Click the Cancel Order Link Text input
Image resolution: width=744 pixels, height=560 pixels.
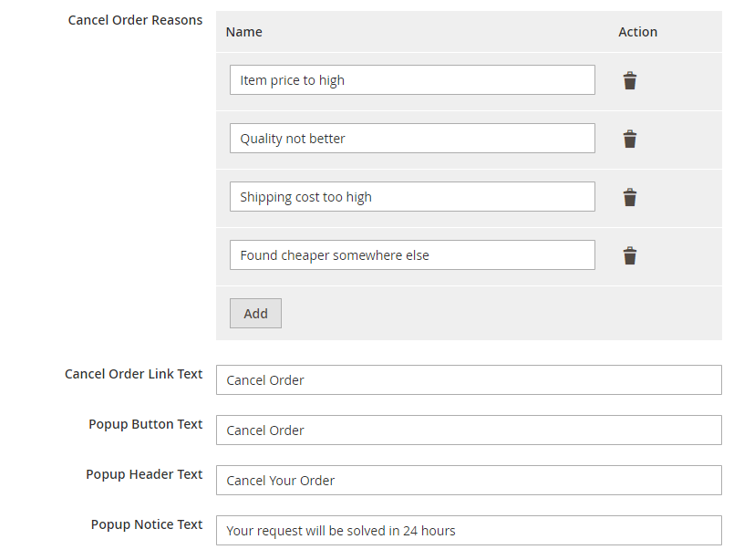[469, 380]
